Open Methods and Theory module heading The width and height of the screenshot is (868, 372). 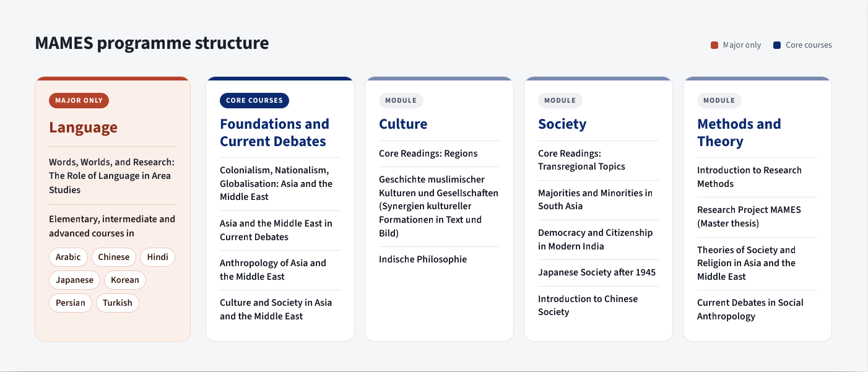[x=739, y=132]
